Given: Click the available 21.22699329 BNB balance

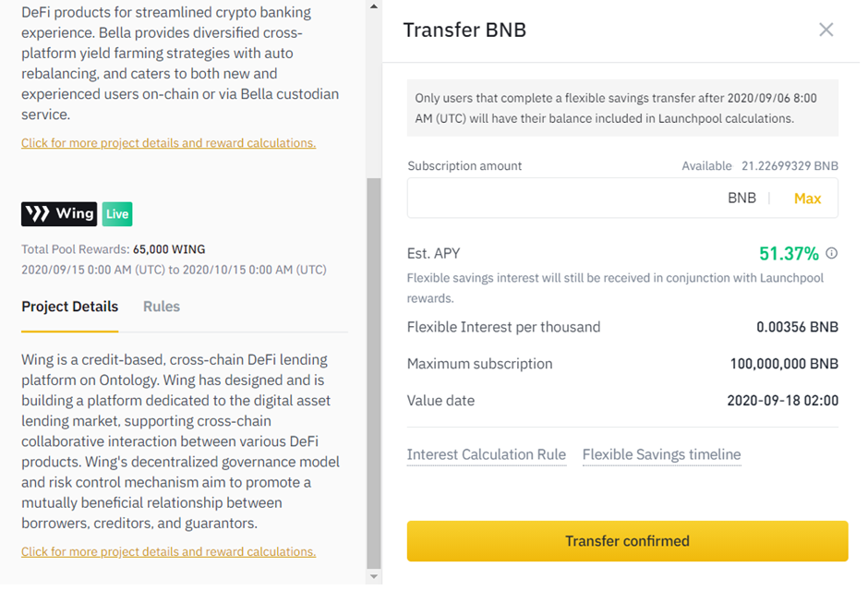Looking at the screenshot, I should point(790,166).
